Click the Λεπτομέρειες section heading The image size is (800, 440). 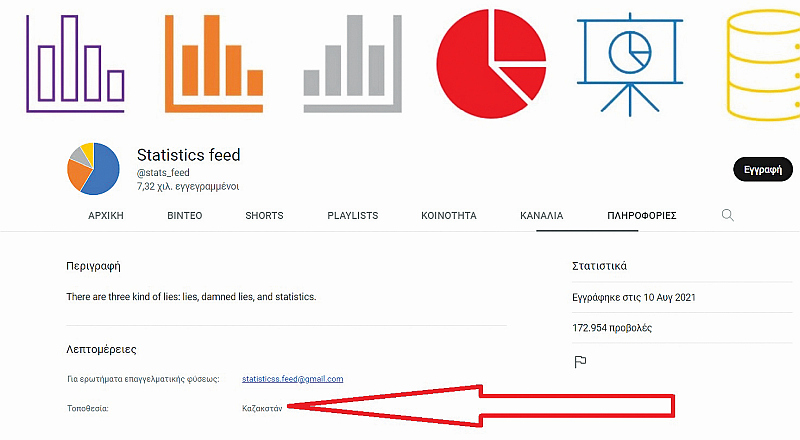tap(101, 349)
